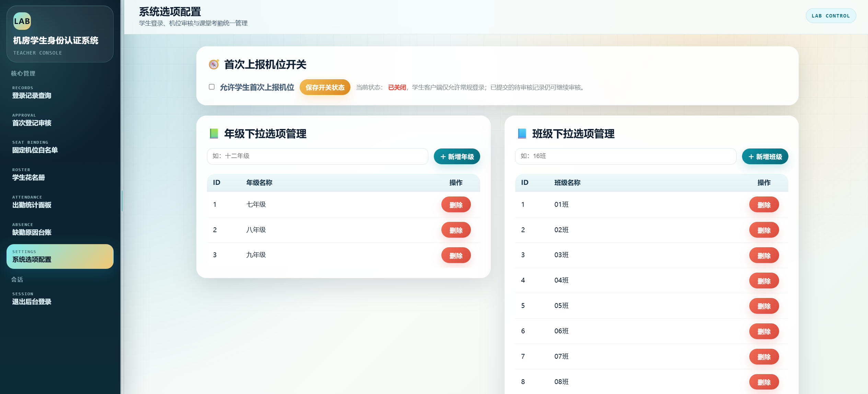
Task: Click the 04班 cell text
Action: [x=562, y=280]
